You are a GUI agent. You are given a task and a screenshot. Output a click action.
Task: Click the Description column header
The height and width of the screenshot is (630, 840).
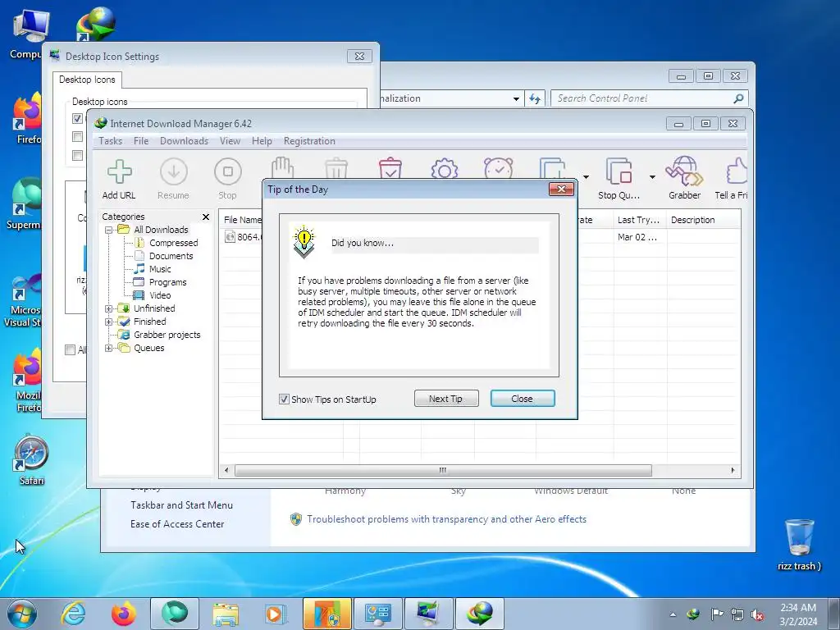click(704, 220)
